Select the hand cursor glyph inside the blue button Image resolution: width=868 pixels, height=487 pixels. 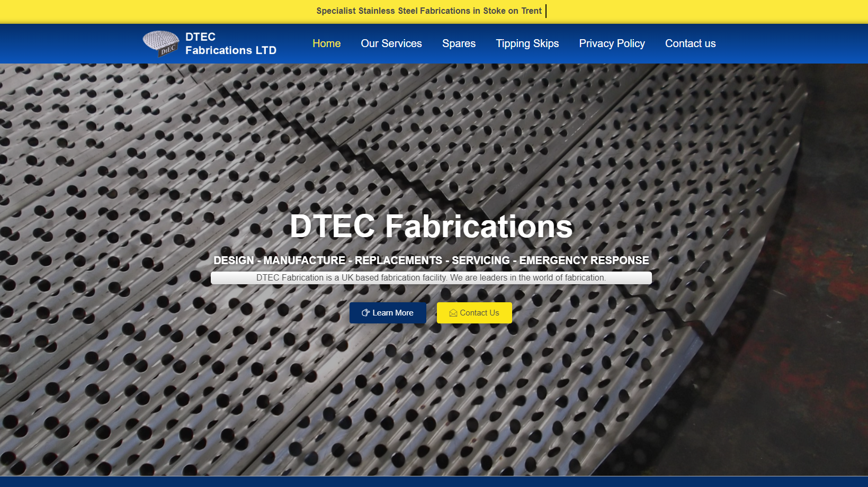(x=365, y=313)
